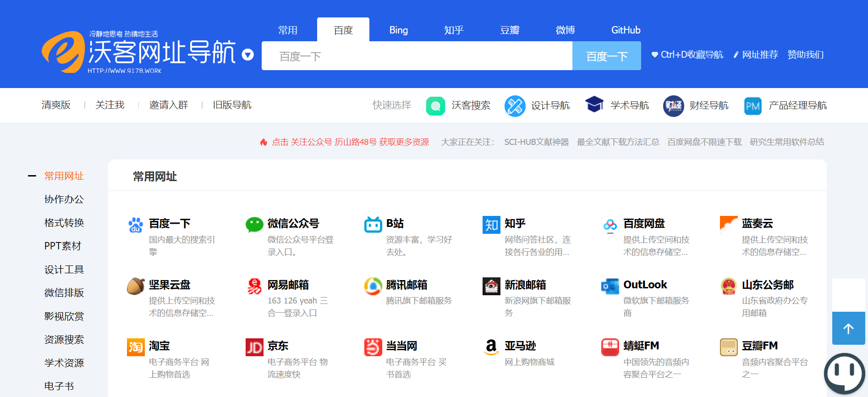Viewport: 868px width, 397px height.
Task: Select PPT素材 in the sidebar
Action: 63,246
